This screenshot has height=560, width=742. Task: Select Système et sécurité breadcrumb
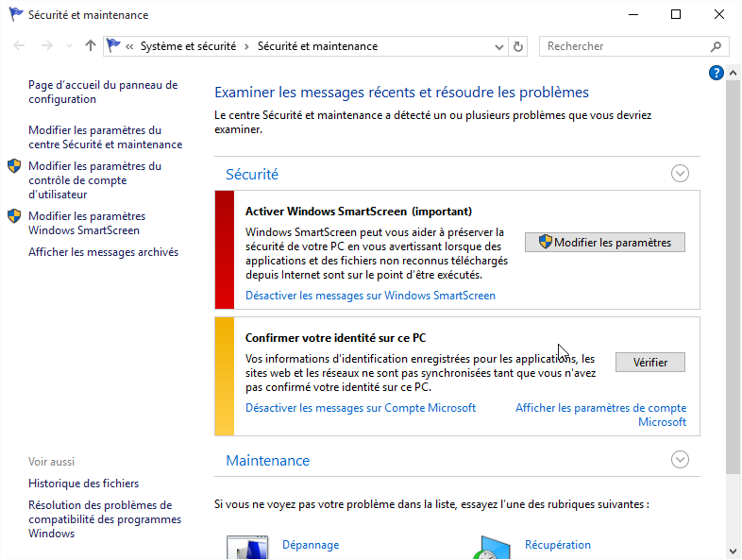tap(188, 46)
